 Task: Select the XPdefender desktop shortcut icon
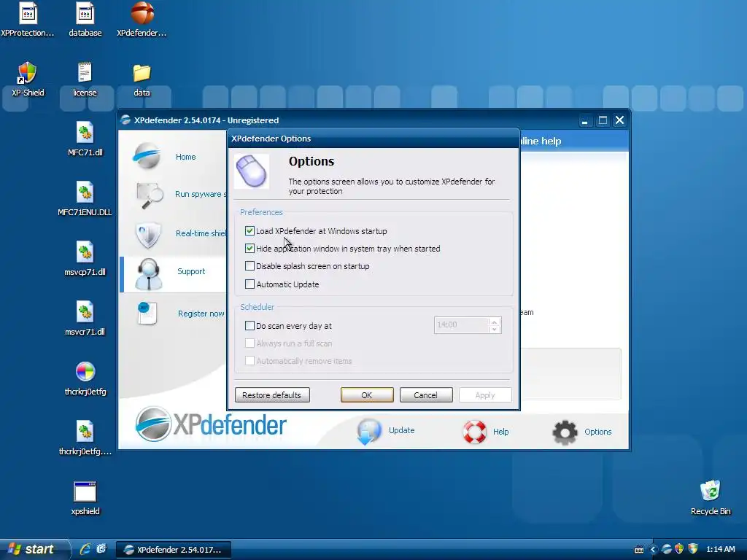tap(142, 13)
